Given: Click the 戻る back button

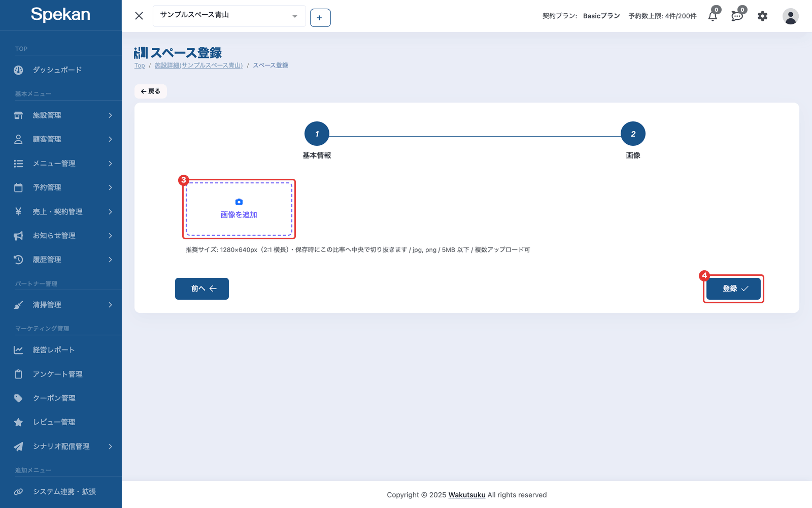Looking at the screenshot, I should coord(151,91).
